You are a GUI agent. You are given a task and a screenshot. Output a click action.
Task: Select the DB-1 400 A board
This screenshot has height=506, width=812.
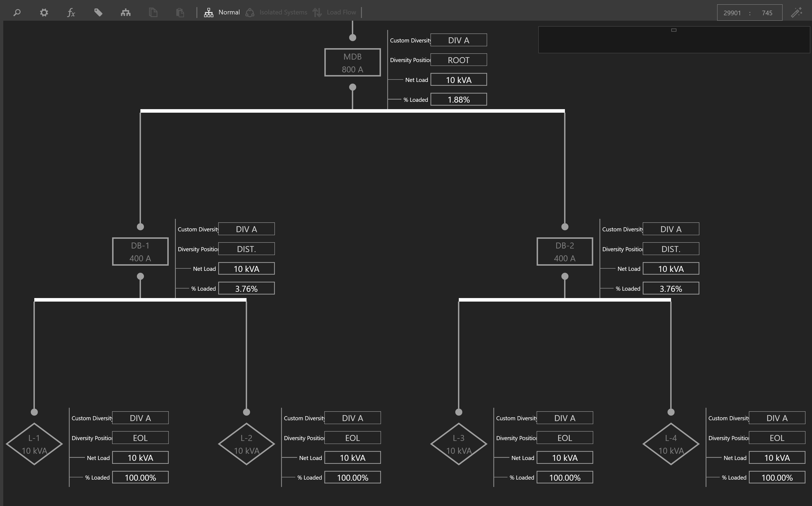click(140, 252)
